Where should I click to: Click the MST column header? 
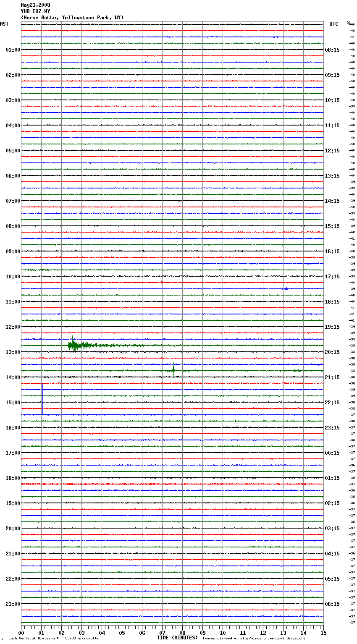pyautogui.click(x=4, y=24)
